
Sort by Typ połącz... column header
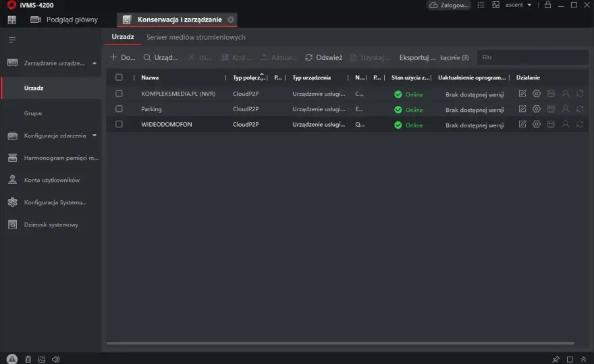pyautogui.click(x=248, y=78)
